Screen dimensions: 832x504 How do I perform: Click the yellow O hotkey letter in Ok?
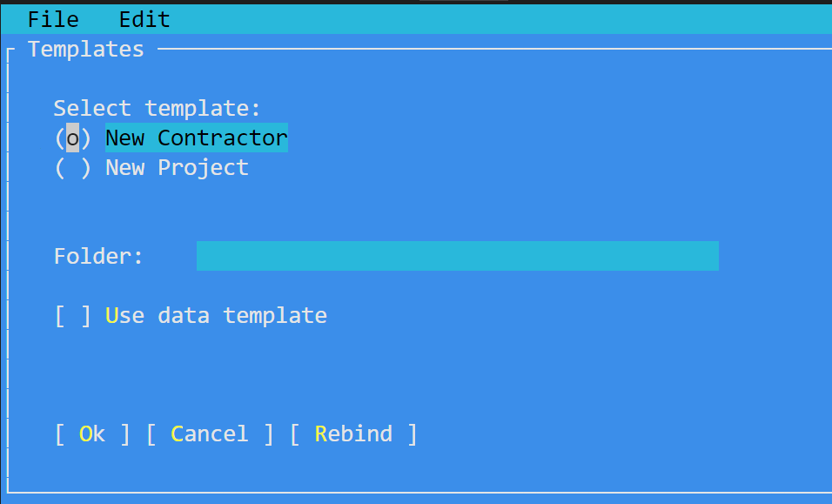coord(85,434)
